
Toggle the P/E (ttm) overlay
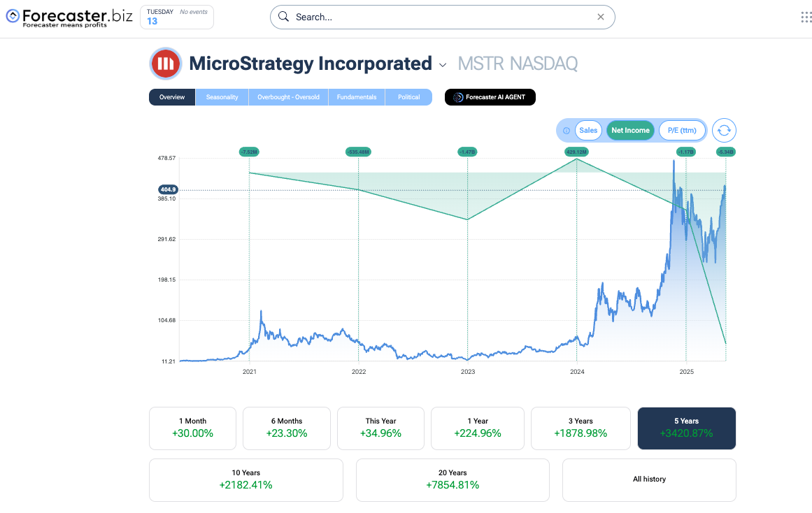682,130
